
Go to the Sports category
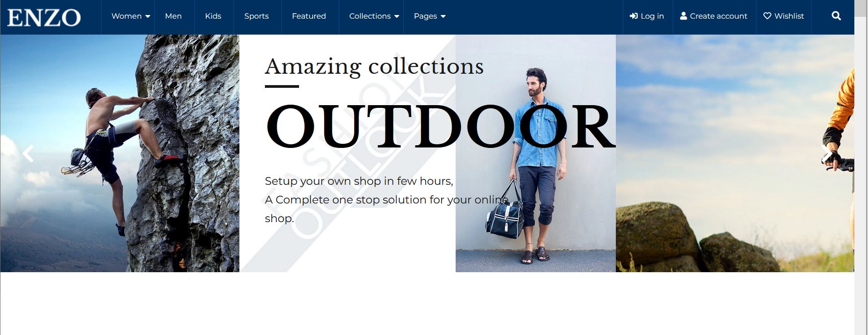[256, 16]
